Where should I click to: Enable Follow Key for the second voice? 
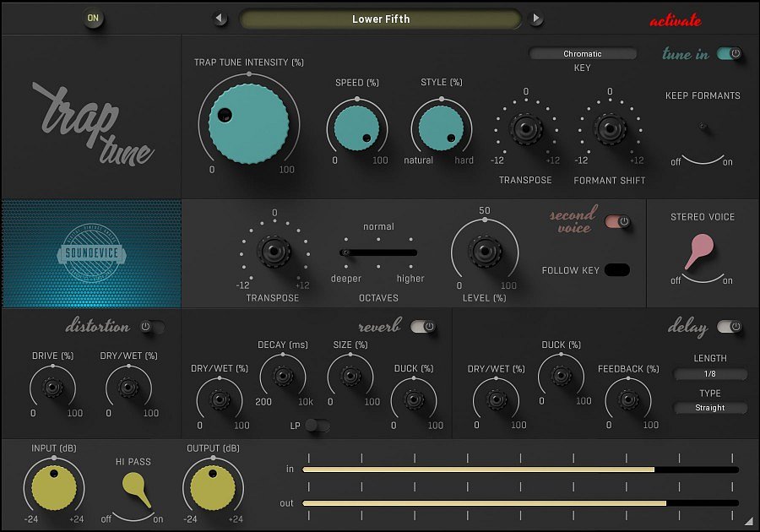pyautogui.click(x=617, y=269)
